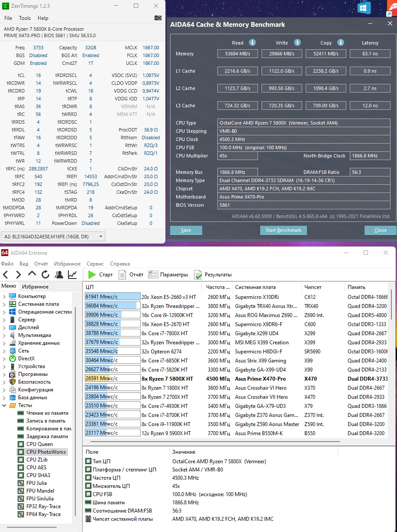Open the Сервис menu in AIDA64 Extreme

pyautogui.click(x=95, y=263)
